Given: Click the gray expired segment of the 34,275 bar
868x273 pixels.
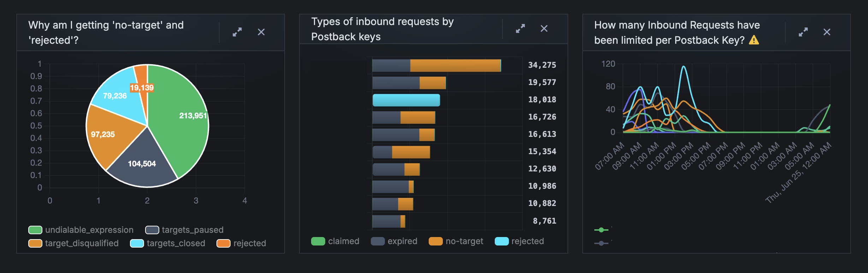Looking at the screenshot, I should pyautogui.click(x=391, y=65).
